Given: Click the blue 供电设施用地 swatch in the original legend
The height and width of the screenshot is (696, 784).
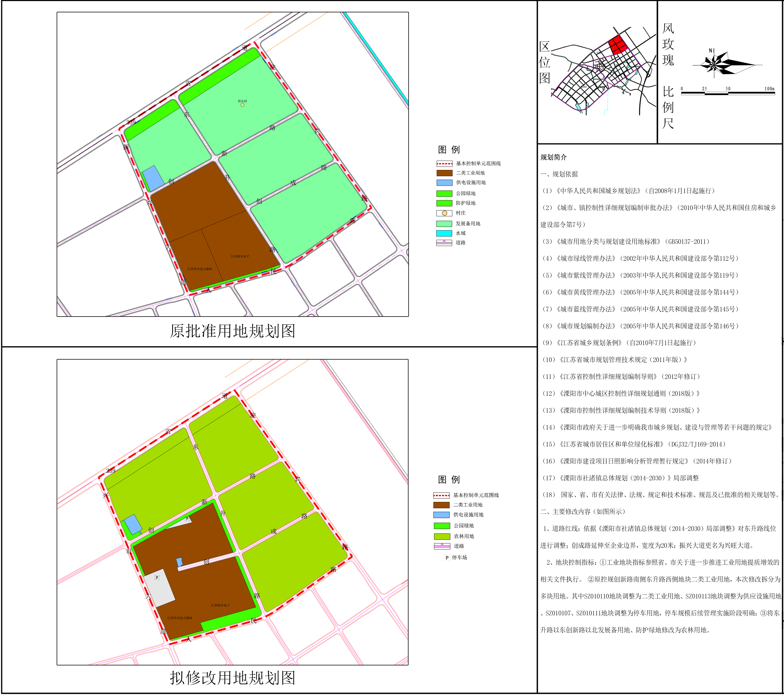Looking at the screenshot, I should coord(444,183).
